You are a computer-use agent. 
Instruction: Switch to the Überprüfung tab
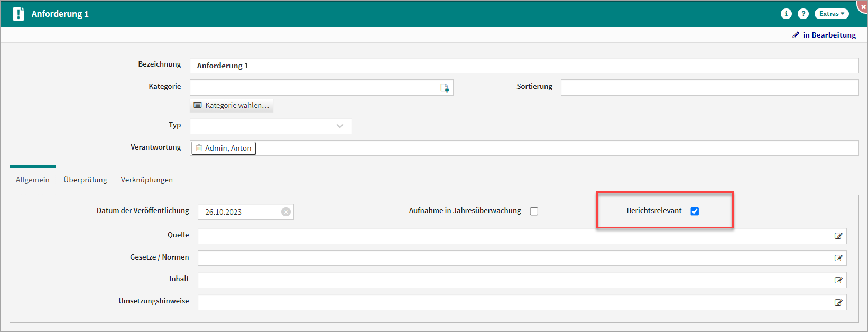[85, 180]
